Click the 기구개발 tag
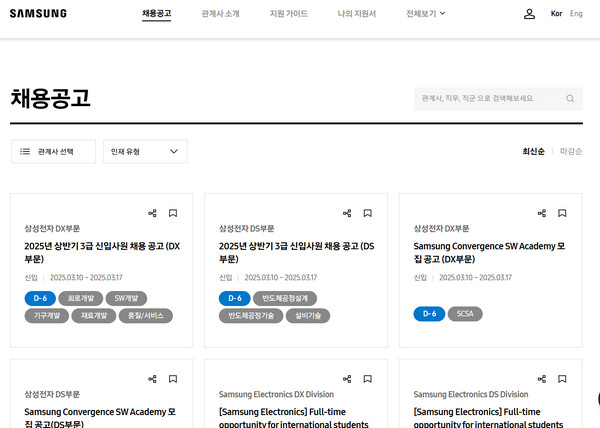The height and width of the screenshot is (428, 600). 47,316
